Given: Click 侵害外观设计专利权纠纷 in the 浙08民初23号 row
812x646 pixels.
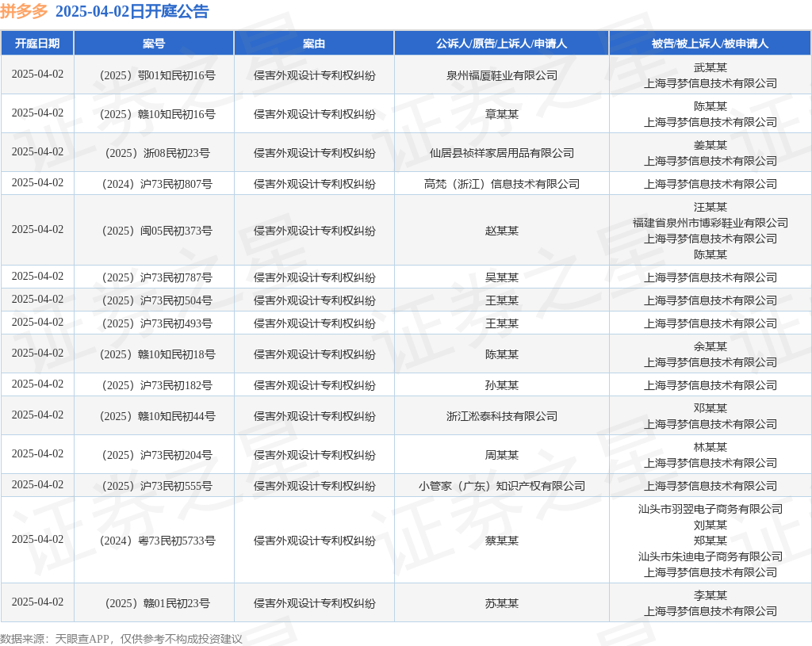Looking at the screenshot, I should [314, 153].
